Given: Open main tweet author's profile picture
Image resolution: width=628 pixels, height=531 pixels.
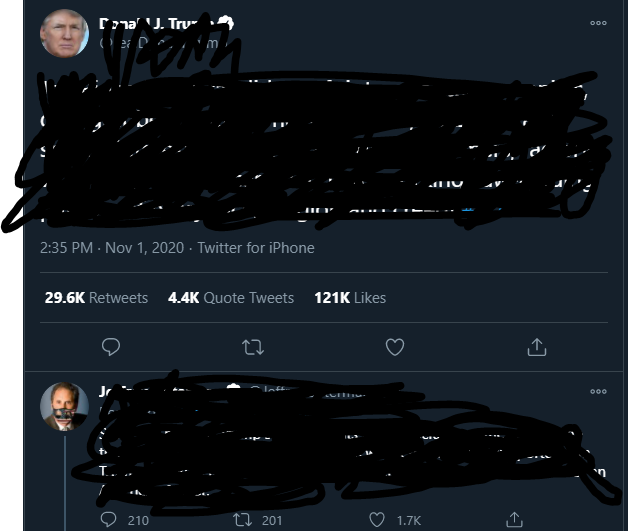Looking at the screenshot, I should tap(64, 34).
